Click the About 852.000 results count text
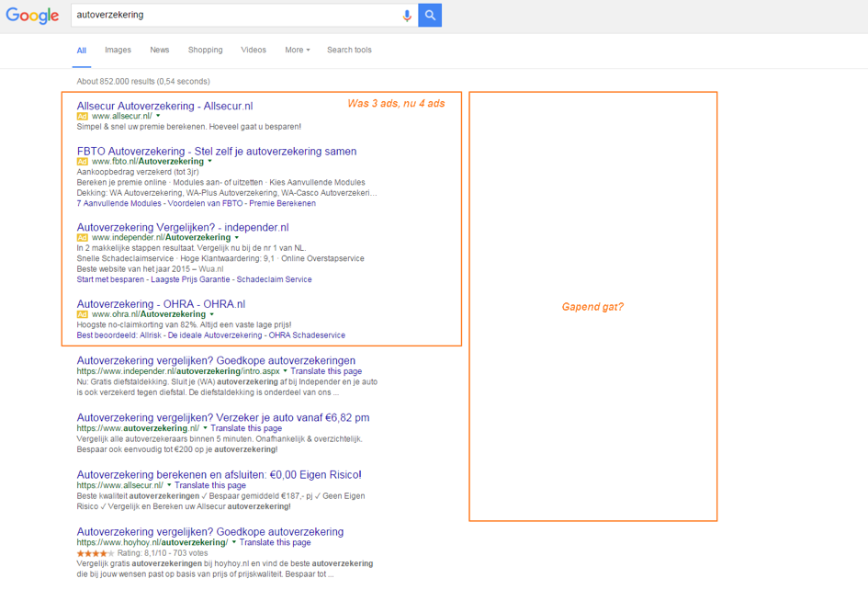Viewport: 868px width, 590px height. [x=143, y=82]
